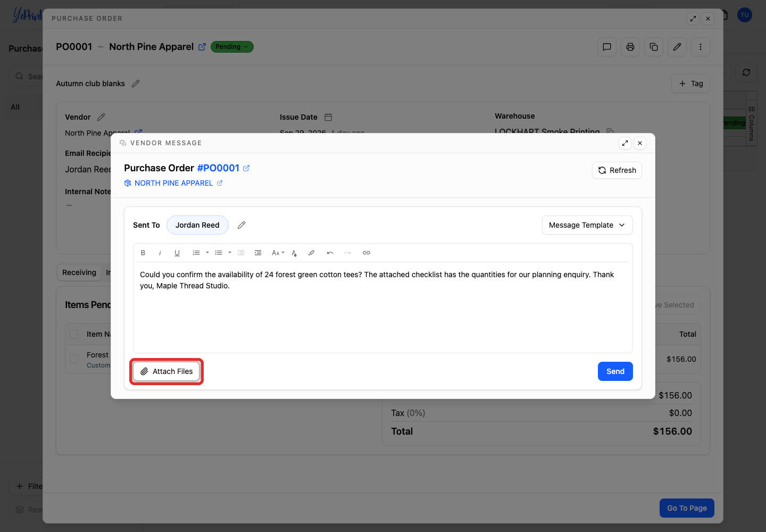Duplicate the purchase order using copy icon

[x=654, y=47]
